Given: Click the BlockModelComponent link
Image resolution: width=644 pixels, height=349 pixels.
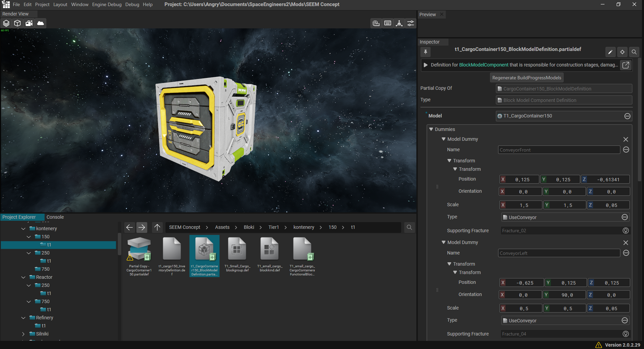Looking at the screenshot, I should tap(484, 65).
